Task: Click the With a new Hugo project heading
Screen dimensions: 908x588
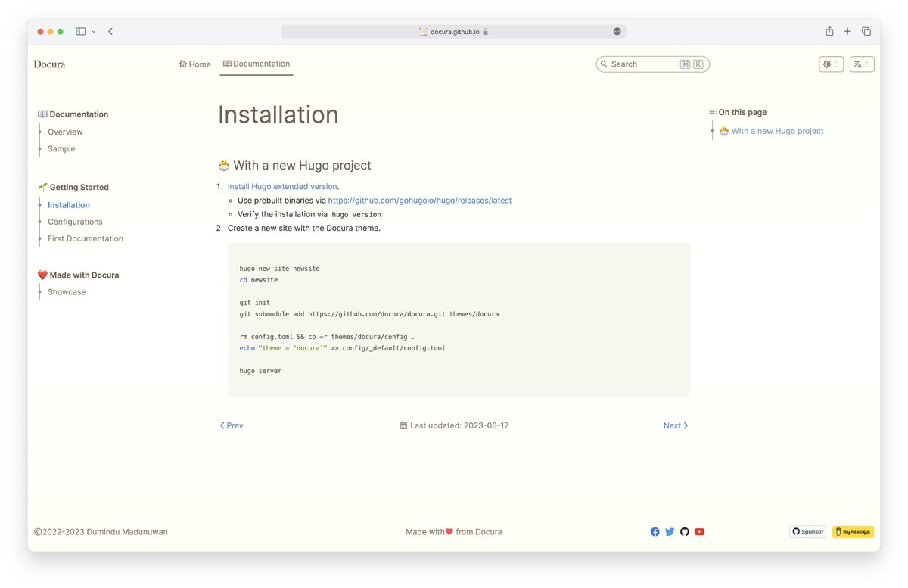Action: pos(294,165)
